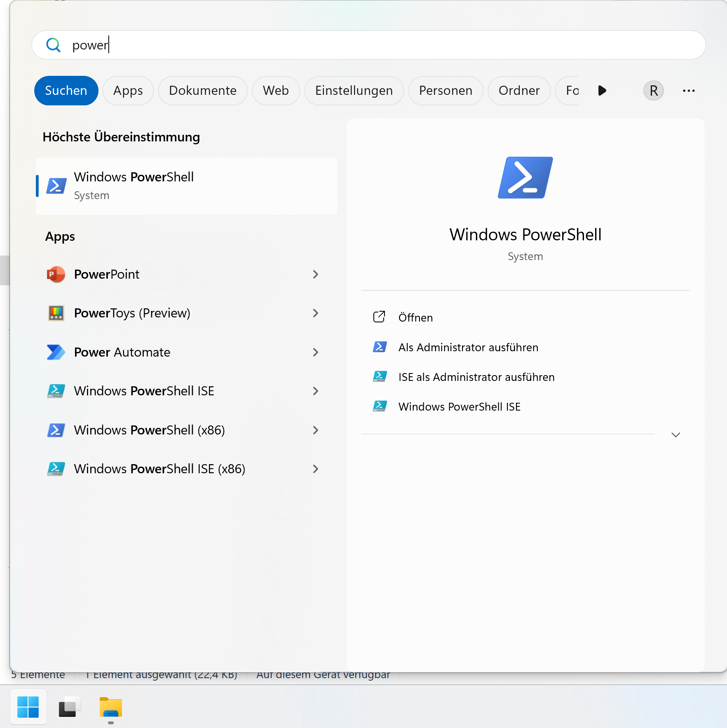Click into the search input field

click(x=371, y=45)
